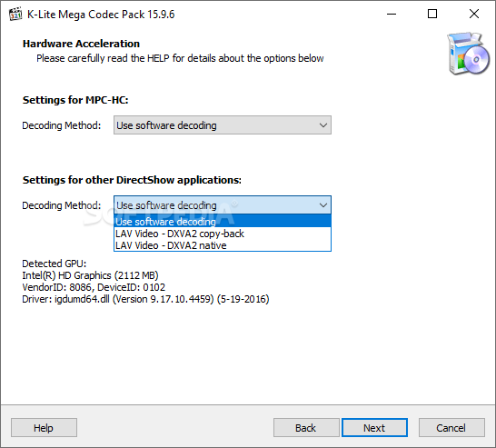Choose 'LAV Video - DXVA2 native' option
496x448 pixels.
click(x=223, y=245)
